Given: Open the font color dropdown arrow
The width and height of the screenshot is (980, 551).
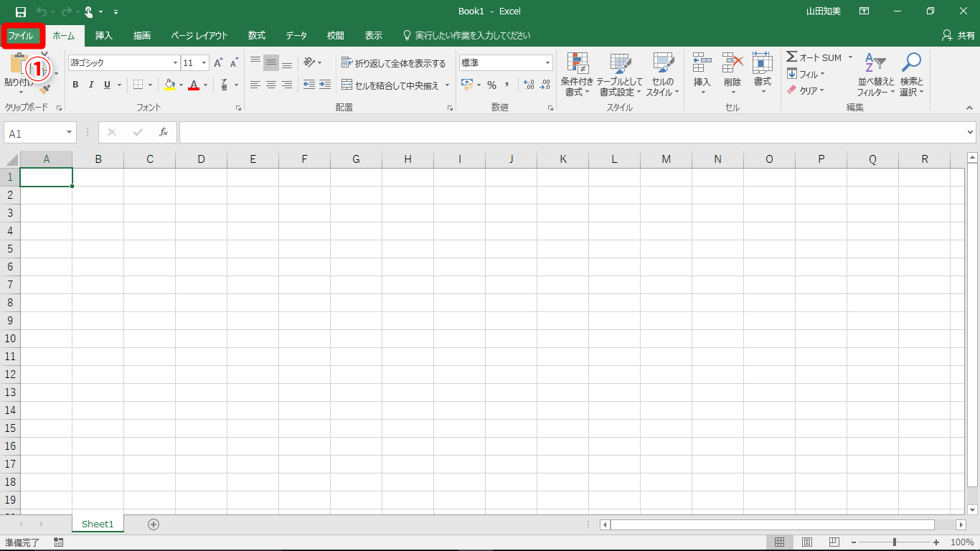Looking at the screenshot, I should [x=205, y=85].
